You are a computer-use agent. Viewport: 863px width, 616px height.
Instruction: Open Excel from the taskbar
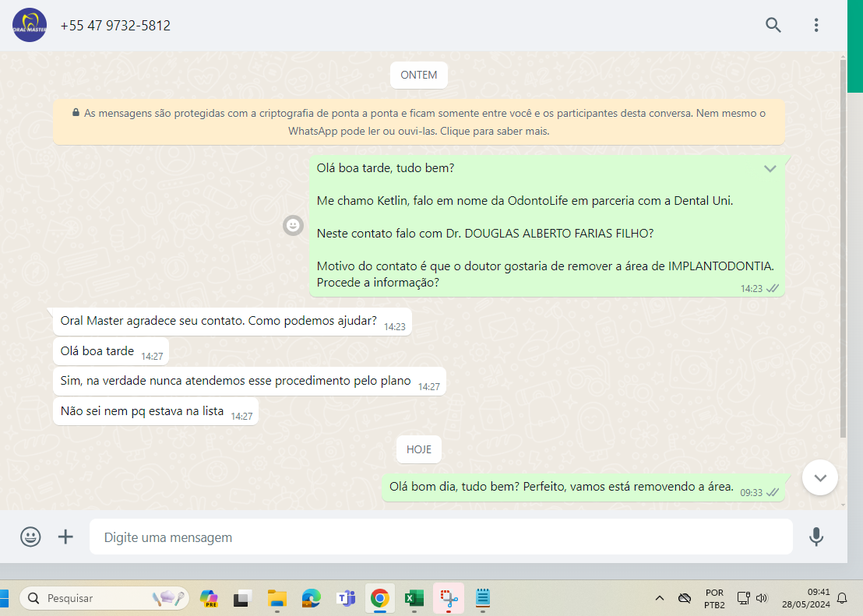[414, 598]
